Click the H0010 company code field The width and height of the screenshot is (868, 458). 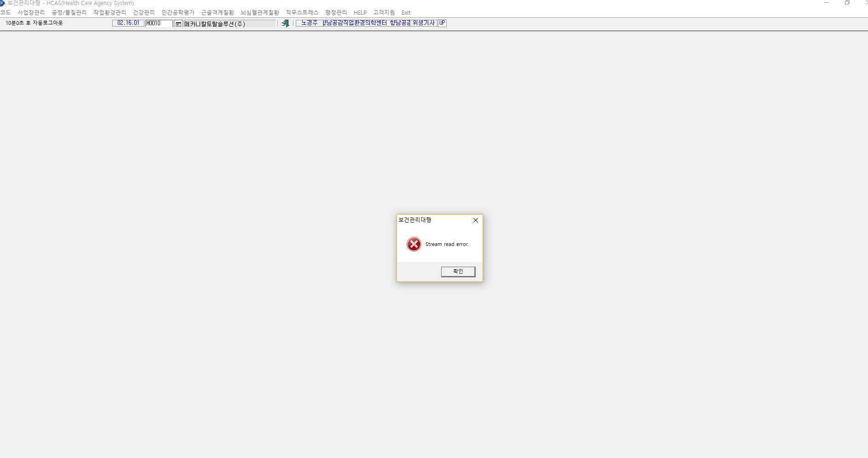click(x=159, y=23)
